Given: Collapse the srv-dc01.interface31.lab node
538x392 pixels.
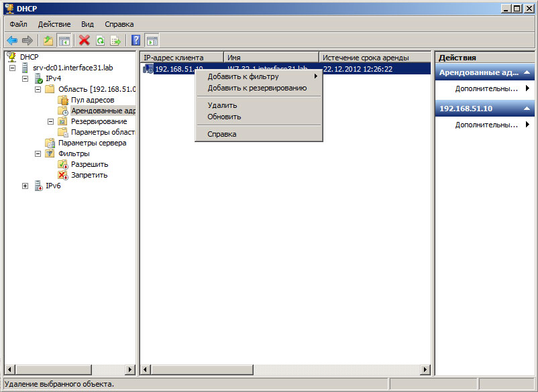Looking at the screenshot, I should point(12,68).
